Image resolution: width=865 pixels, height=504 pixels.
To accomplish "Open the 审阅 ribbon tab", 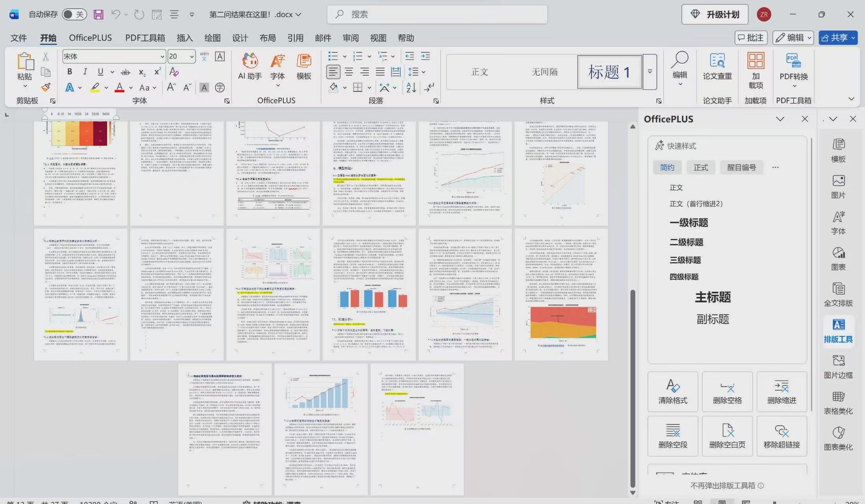I will (350, 38).
